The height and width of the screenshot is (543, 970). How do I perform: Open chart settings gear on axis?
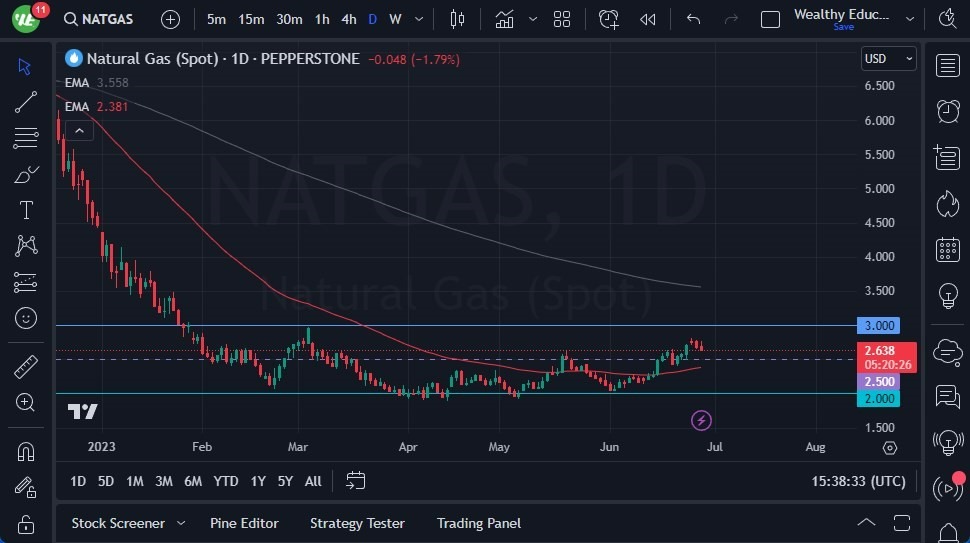click(x=890, y=448)
